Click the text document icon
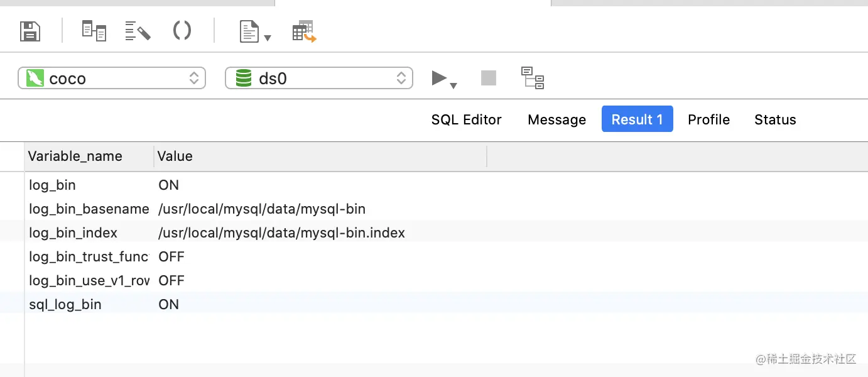 pos(249,31)
